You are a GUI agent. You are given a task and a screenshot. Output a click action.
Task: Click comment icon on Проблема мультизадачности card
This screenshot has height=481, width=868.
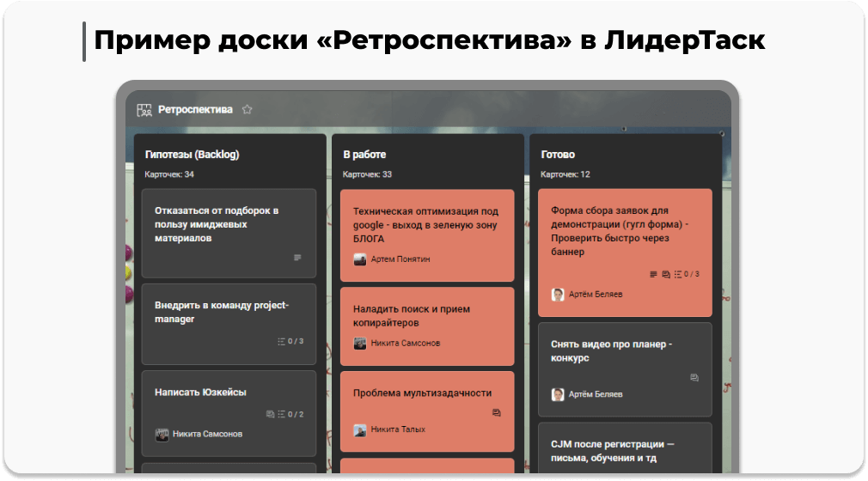coord(497,413)
